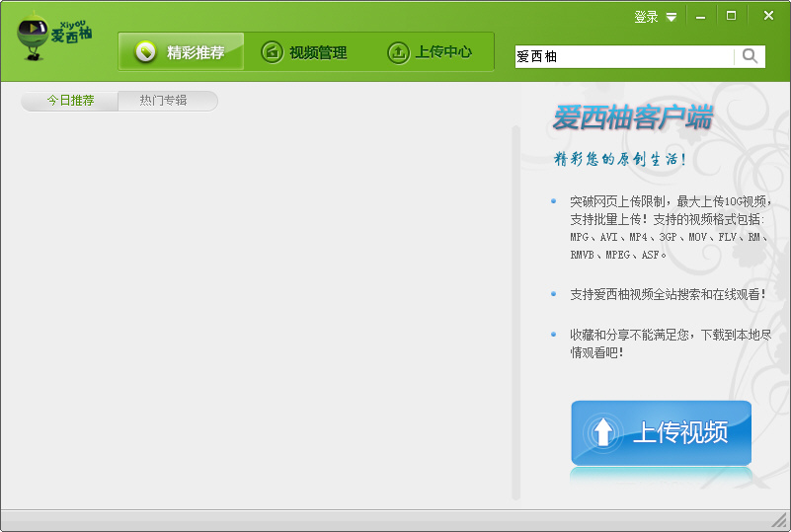Click the 支持爱西柚视频全站搜索和在线观看 text

pyautogui.click(x=668, y=294)
